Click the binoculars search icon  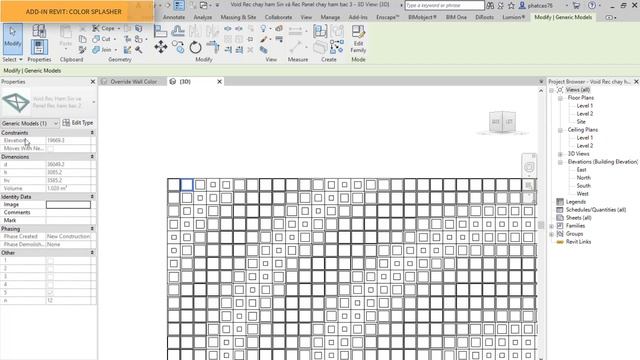click(x=490, y=5)
